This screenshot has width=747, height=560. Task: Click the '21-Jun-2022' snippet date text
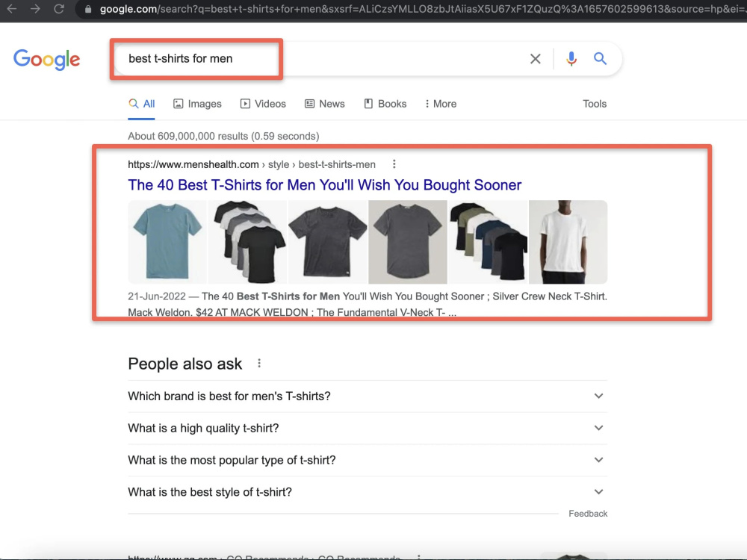(156, 296)
